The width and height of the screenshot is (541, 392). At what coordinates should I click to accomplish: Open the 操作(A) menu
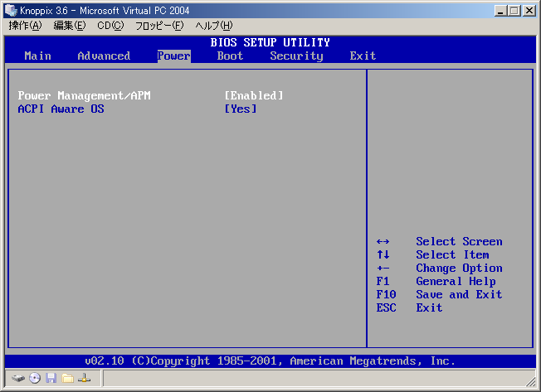point(26,26)
